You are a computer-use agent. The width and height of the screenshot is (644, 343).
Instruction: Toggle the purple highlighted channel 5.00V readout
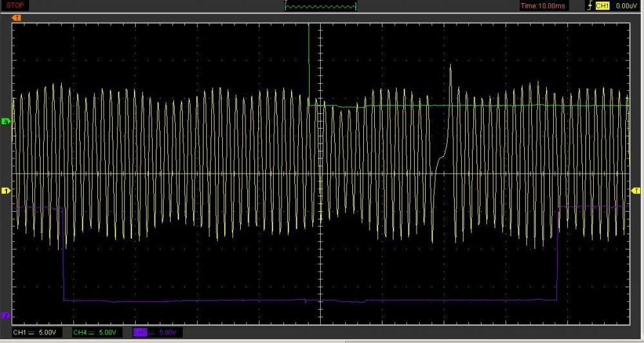point(157,332)
